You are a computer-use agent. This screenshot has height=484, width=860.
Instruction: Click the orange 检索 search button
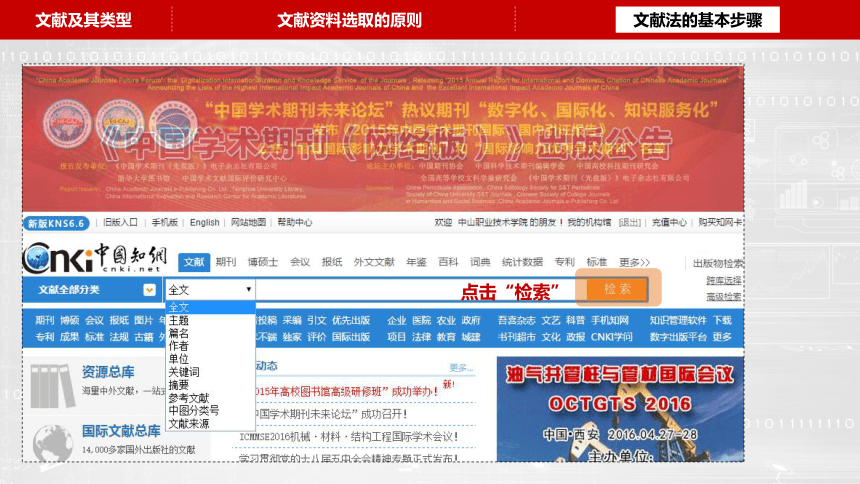coord(618,289)
